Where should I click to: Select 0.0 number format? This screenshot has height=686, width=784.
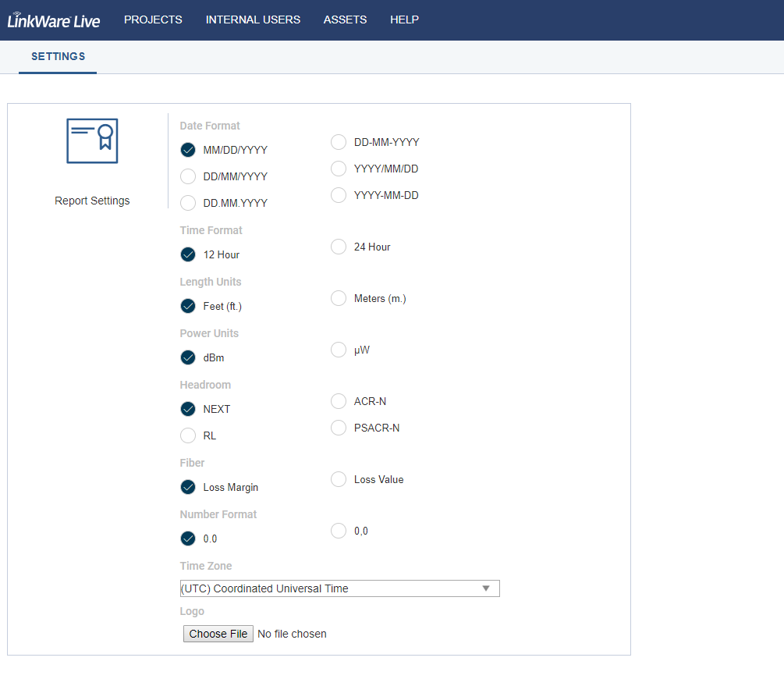(x=188, y=539)
